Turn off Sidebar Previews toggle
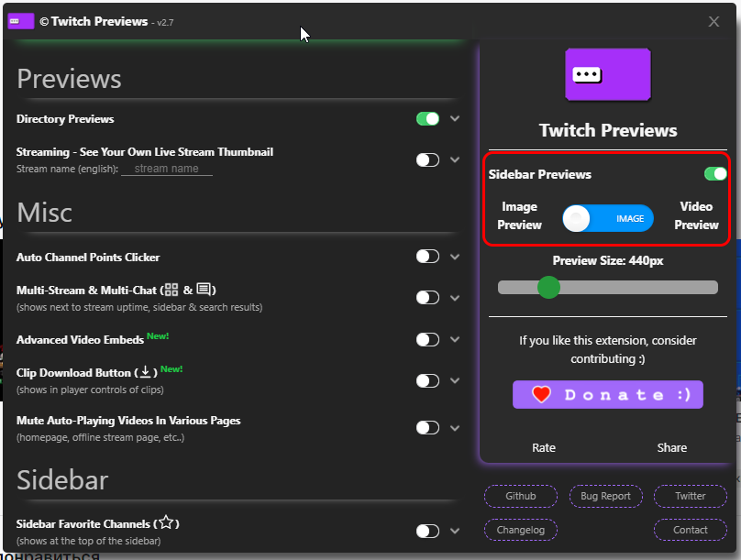 tap(715, 174)
